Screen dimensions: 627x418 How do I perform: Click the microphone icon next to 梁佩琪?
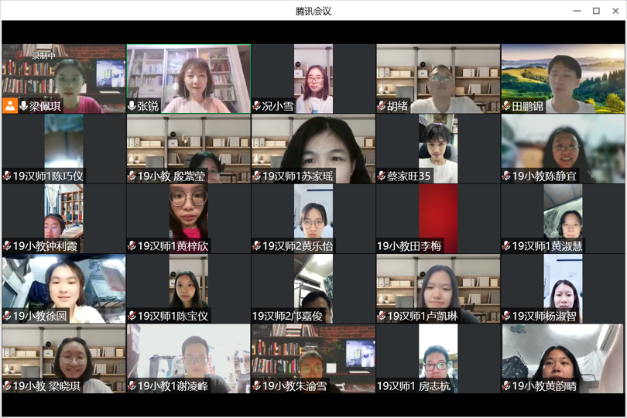pos(23,105)
